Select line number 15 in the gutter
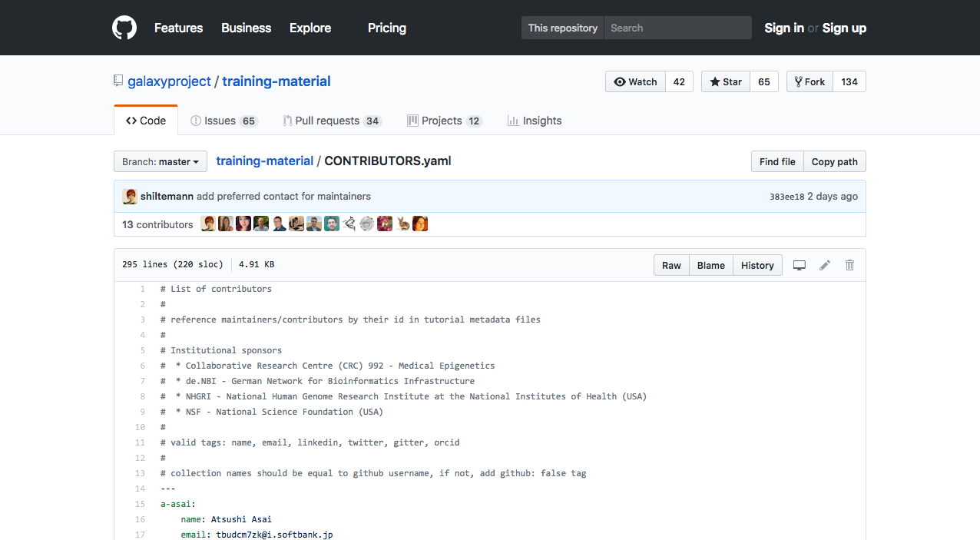Screen dimensions: 980x540 point(140,504)
